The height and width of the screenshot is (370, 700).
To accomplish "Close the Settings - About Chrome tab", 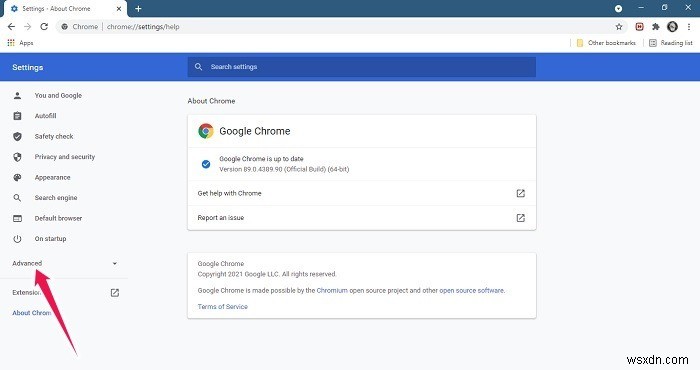I will tap(119, 8).
